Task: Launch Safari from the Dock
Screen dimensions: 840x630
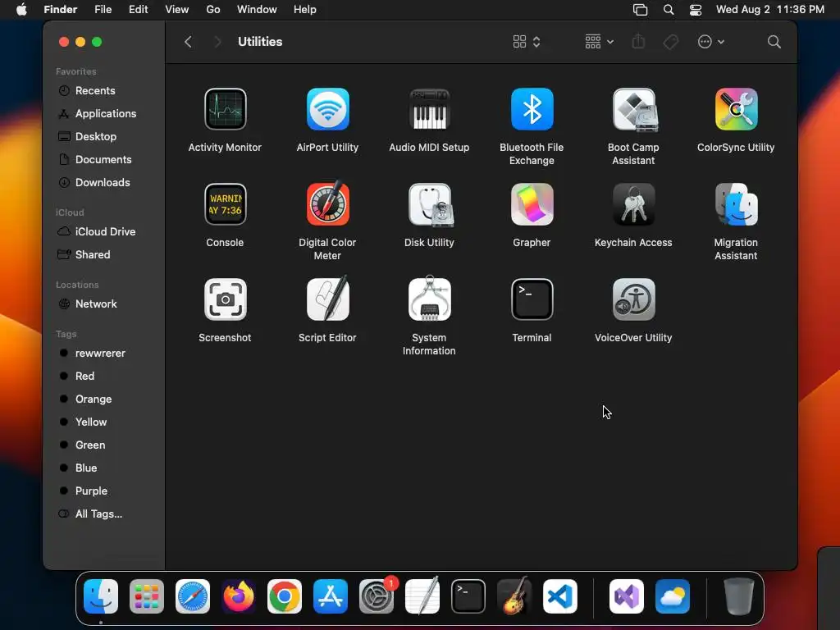Action: pos(193,596)
